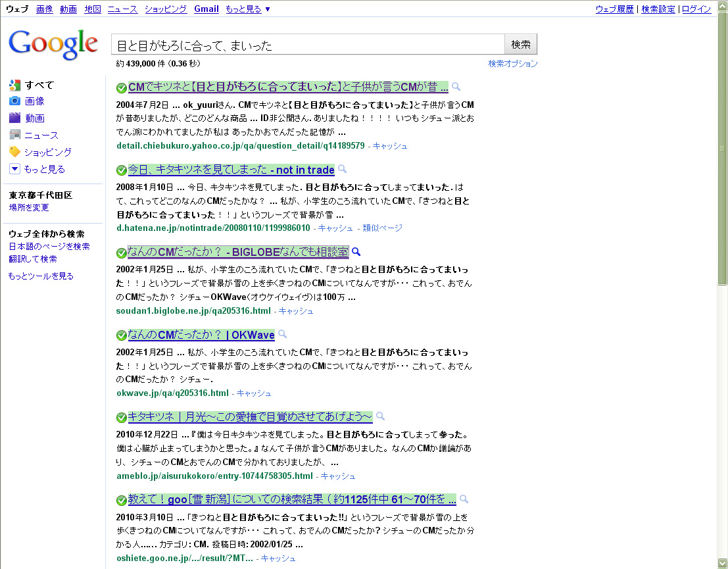
Task: Open ショッピング in the top navigation bar
Action: (166, 9)
